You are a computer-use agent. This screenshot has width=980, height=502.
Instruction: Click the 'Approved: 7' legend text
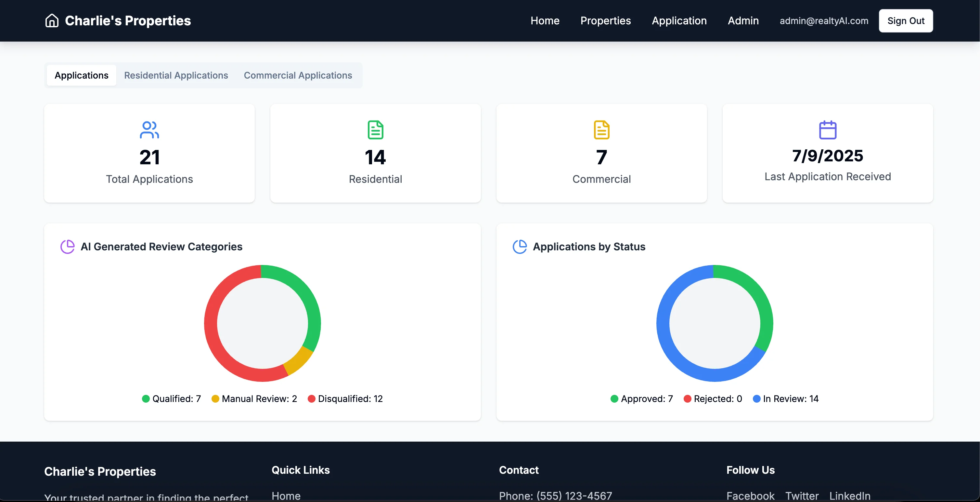[x=647, y=398]
